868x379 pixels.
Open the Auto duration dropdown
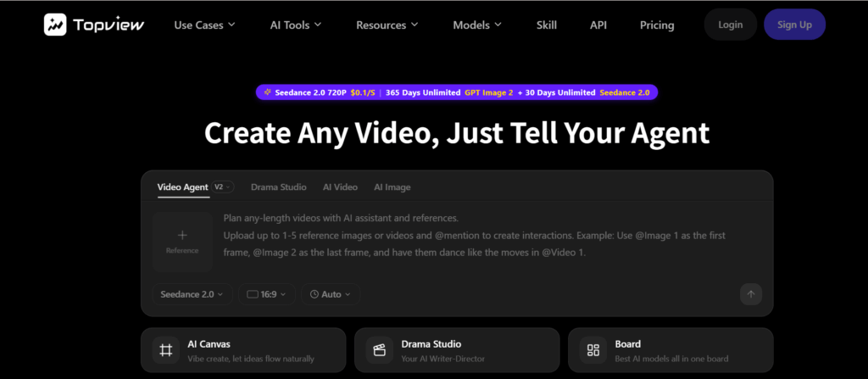tap(331, 294)
